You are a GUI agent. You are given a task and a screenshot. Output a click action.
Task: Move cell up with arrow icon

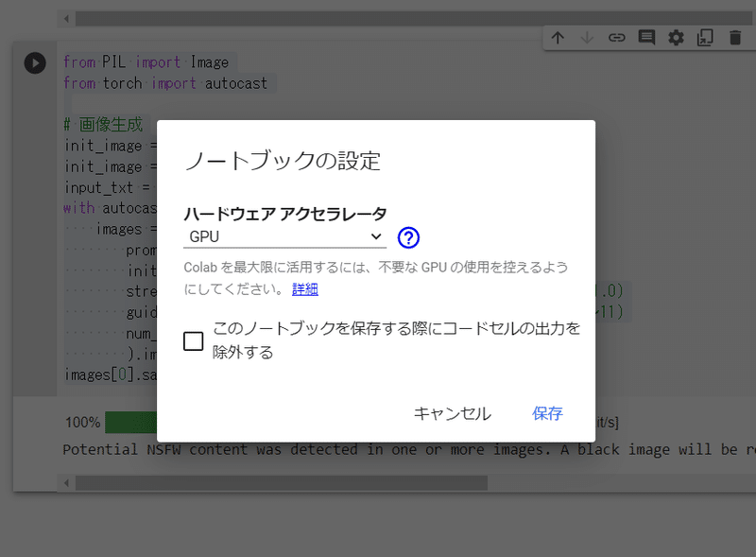558,38
